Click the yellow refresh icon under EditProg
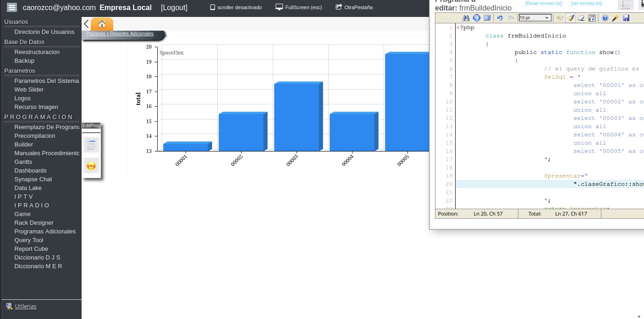The width and height of the screenshot is (644, 319). coord(91,166)
